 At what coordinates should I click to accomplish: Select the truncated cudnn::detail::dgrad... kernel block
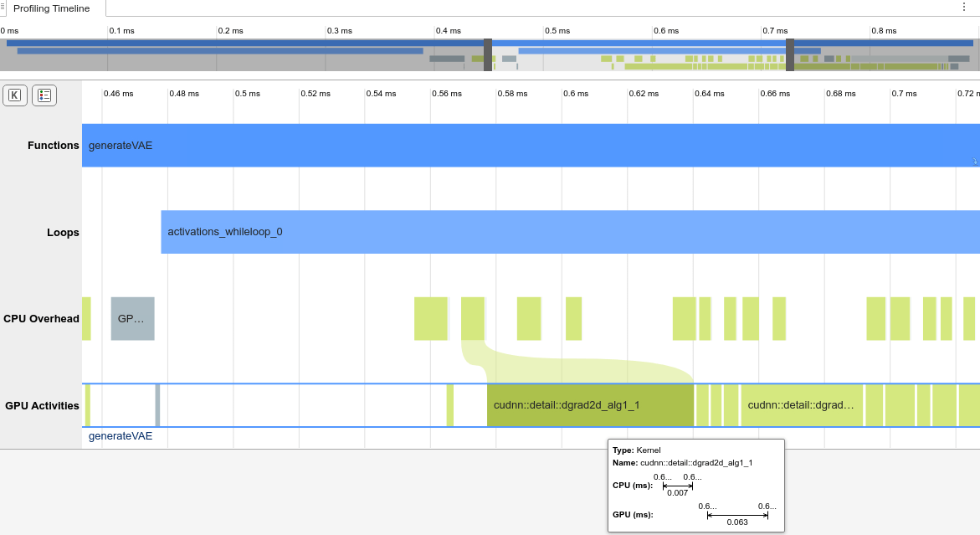click(x=802, y=405)
